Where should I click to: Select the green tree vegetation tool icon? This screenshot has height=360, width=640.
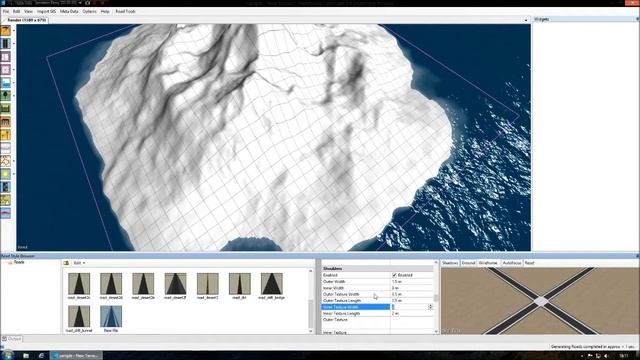coord(5,96)
